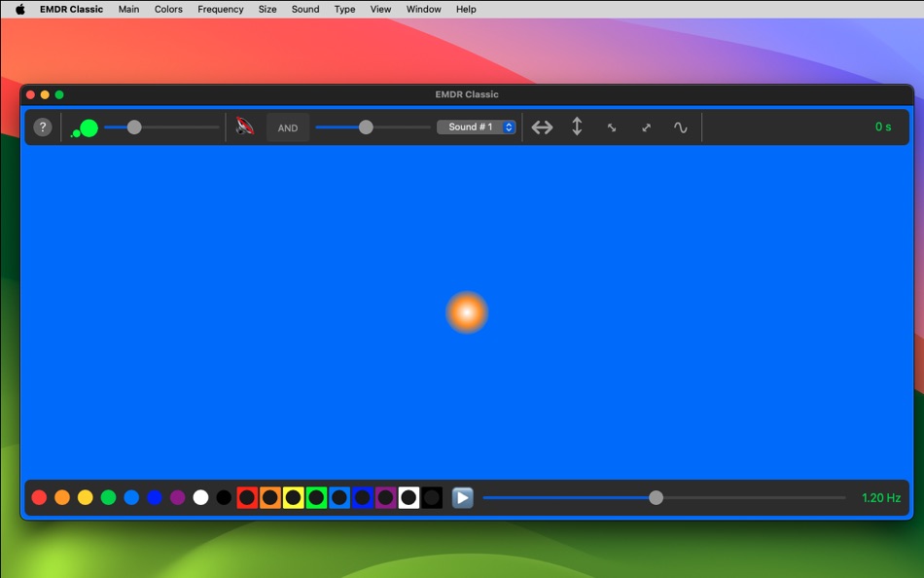This screenshot has width=924, height=578.
Task: Select the sine wave movement pattern
Action: click(682, 126)
